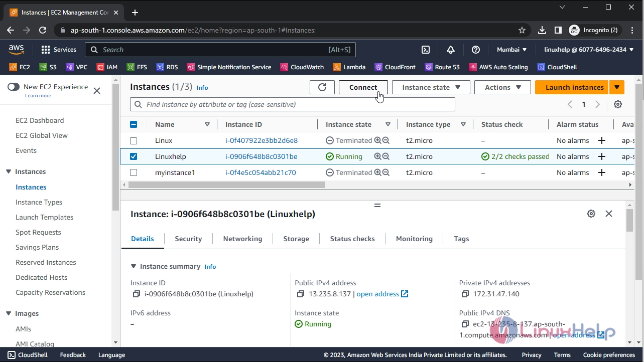Copy the Instance ID in summary
This screenshot has height=362, width=644.
pyautogui.click(x=136, y=294)
